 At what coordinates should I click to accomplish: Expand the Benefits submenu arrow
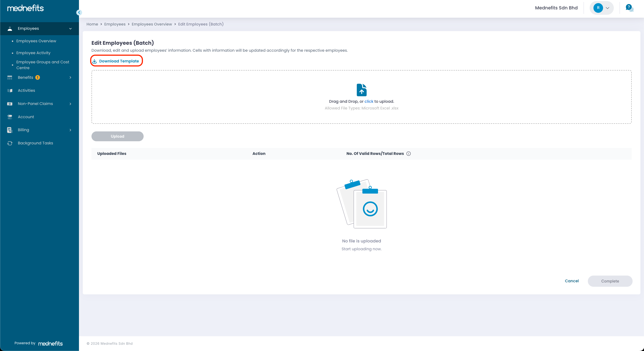70,77
